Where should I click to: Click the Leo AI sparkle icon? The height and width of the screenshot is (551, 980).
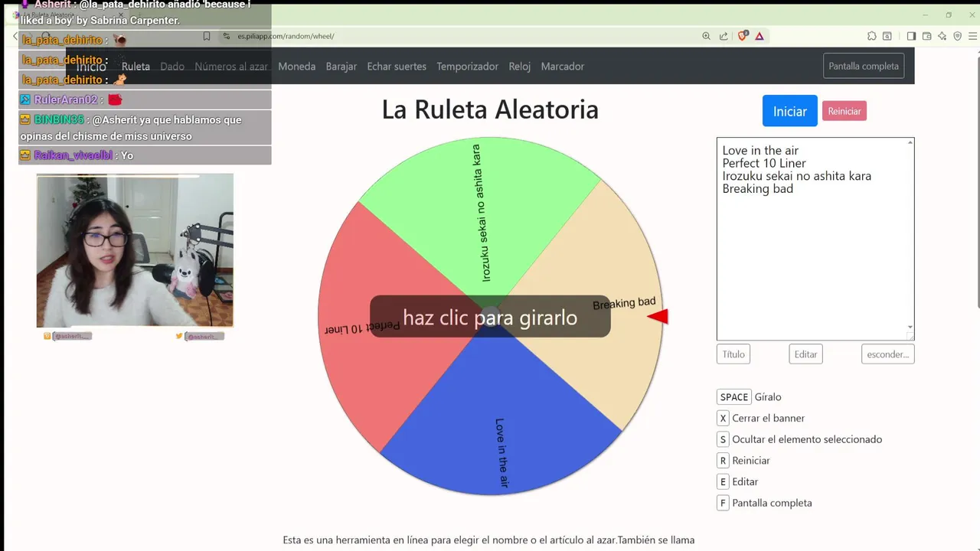click(942, 36)
